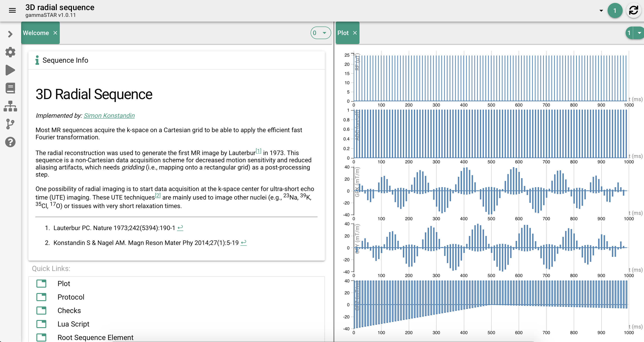Open the 0 panel dropdown

point(320,33)
